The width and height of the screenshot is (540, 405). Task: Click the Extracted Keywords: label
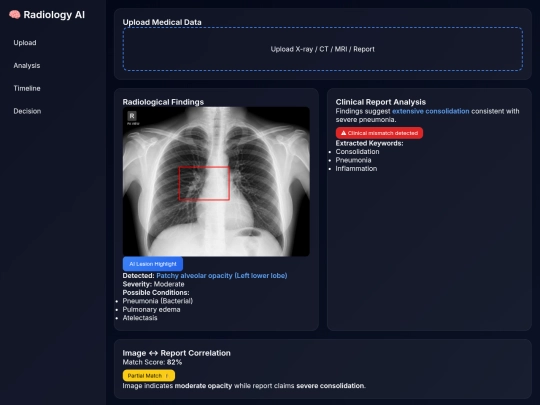(370, 143)
